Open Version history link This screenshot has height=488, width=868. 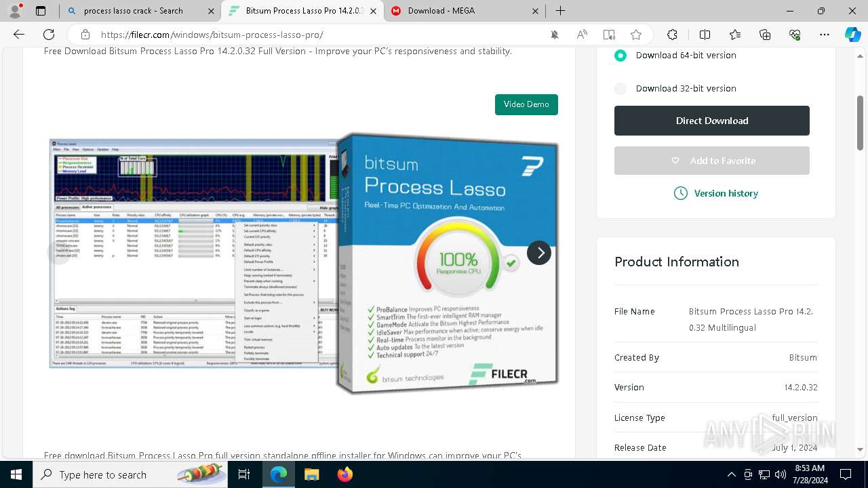coord(716,193)
